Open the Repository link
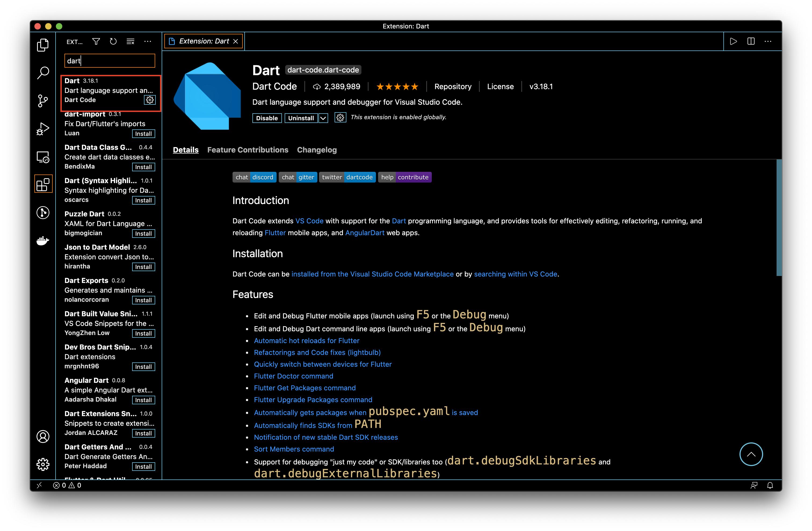 (453, 87)
